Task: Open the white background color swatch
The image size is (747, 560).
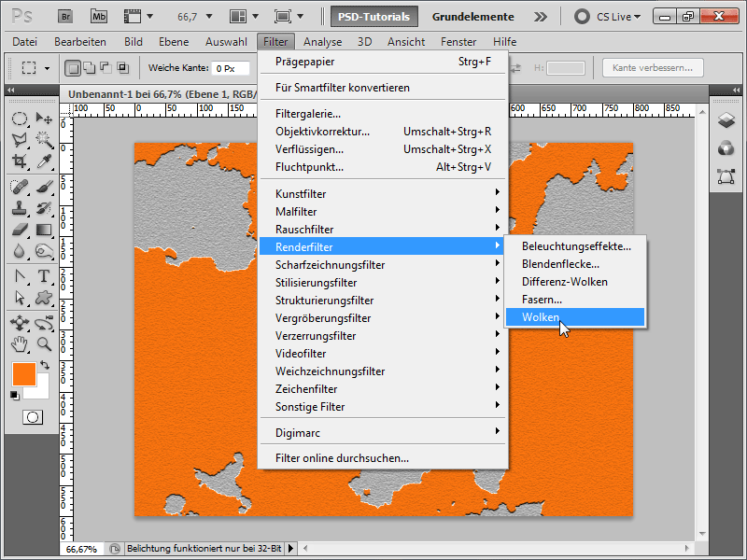Action: tap(42, 391)
